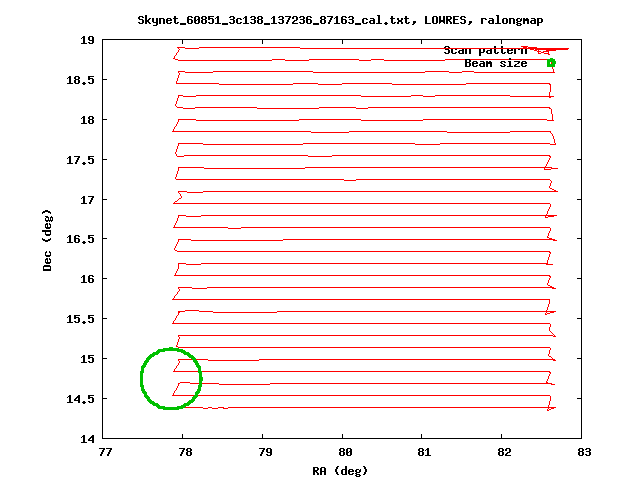Click the Dec tick label 15.5
640x480 pixels.
(x=80, y=319)
